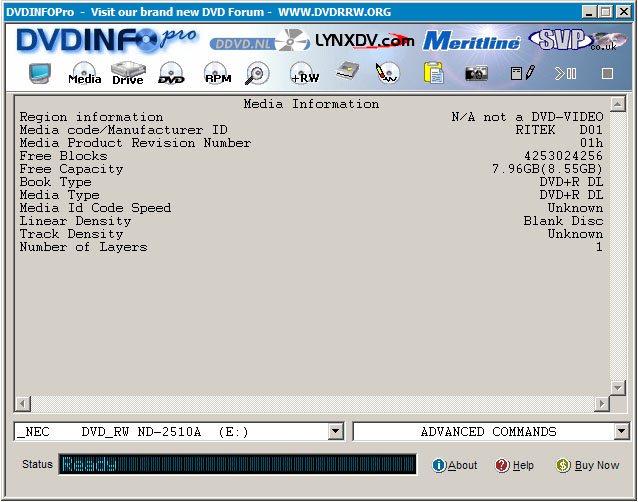638x502 pixels.
Task: Click the magnifier disc scan icon
Action: coord(257,73)
